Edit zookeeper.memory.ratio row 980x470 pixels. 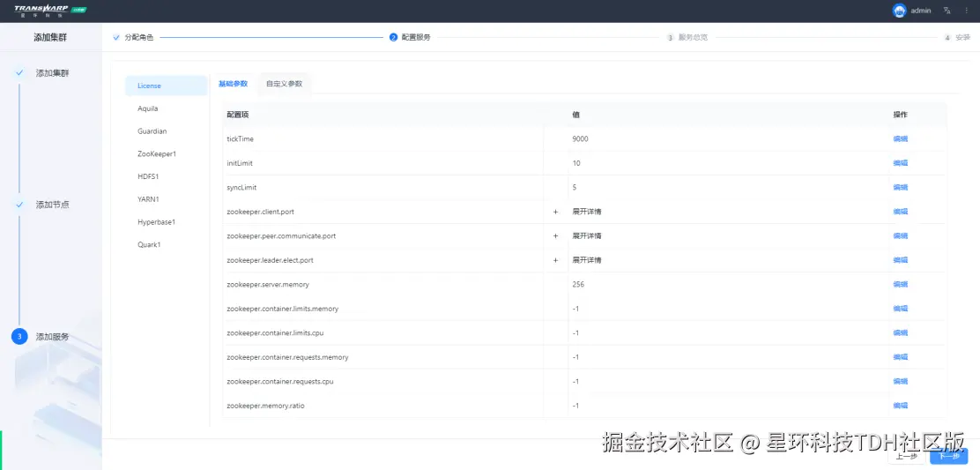coord(900,406)
